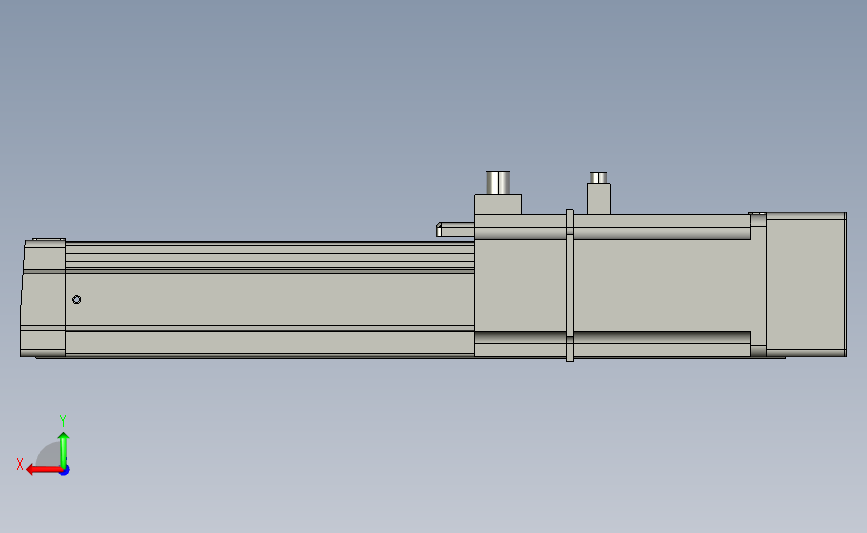Click the green Y axis arrow
867x533 pixels.
point(64,450)
